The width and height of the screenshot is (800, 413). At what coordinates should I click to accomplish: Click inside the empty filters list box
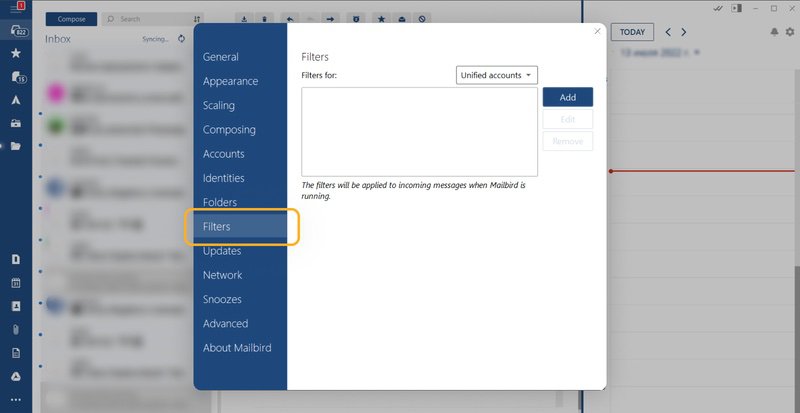tap(419, 132)
